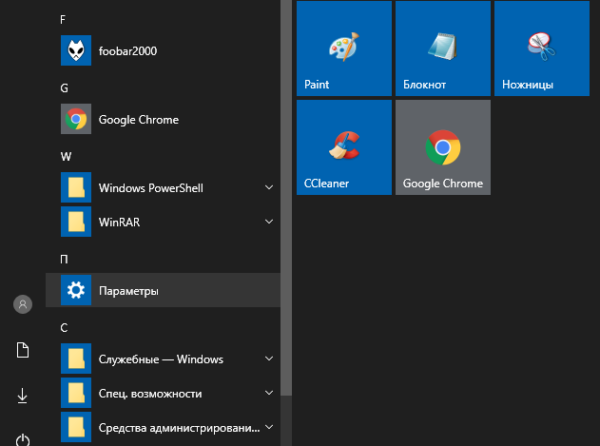The width and height of the screenshot is (600, 446).
Task: Click the Параметры label
Action: tap(129, 291)
